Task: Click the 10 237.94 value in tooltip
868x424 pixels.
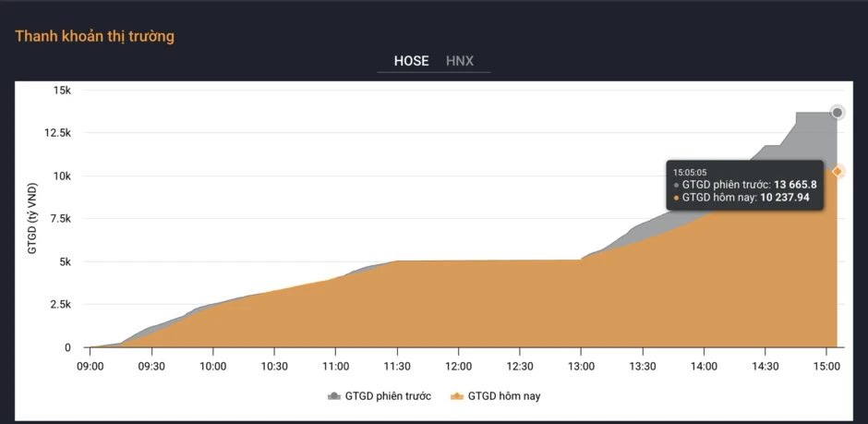Action: pos(784,198)
